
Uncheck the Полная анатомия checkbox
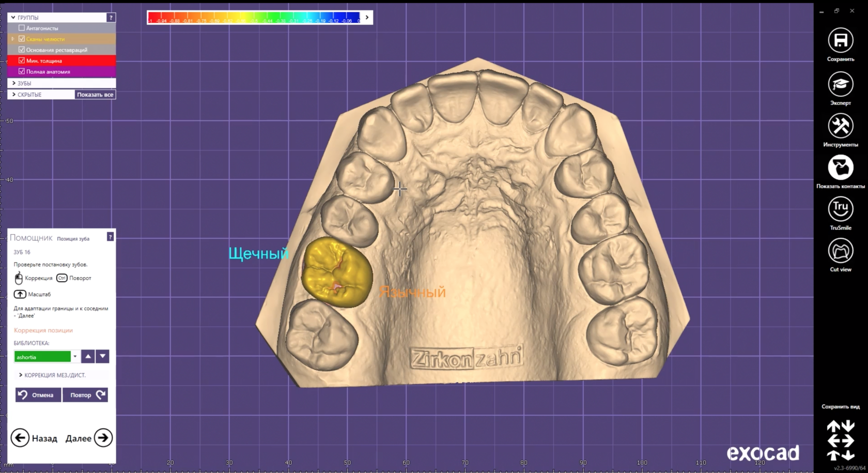tap(22, 71)
